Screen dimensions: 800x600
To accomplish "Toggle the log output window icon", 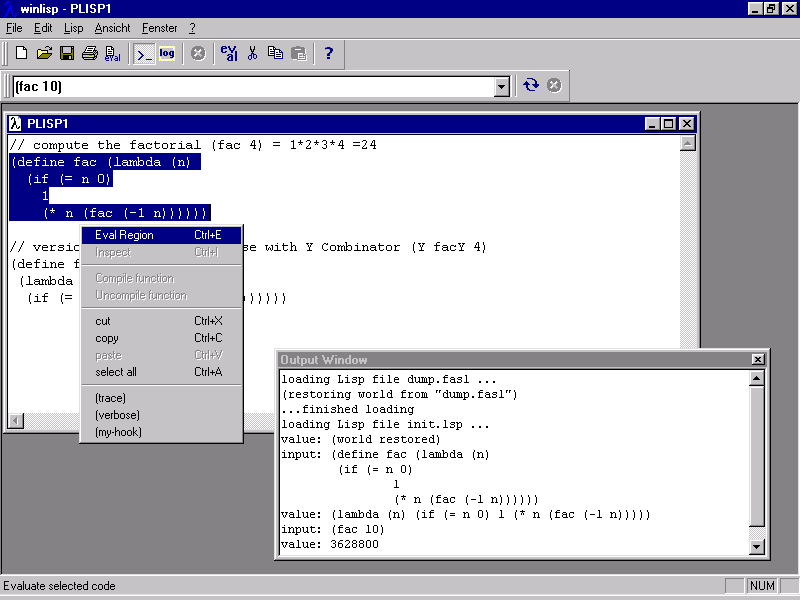I will point(167,53).
